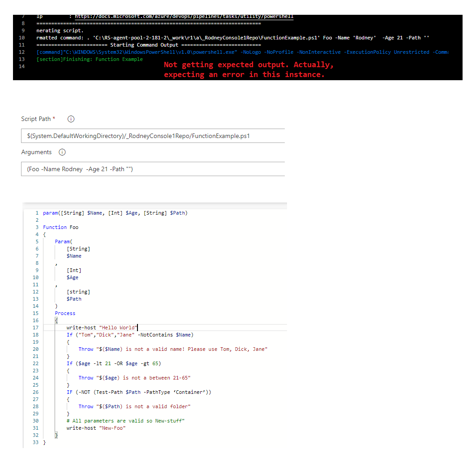476x453 pixels.
Task: Click write-host "New-Foo" on line 31
Action: point(96,428)
